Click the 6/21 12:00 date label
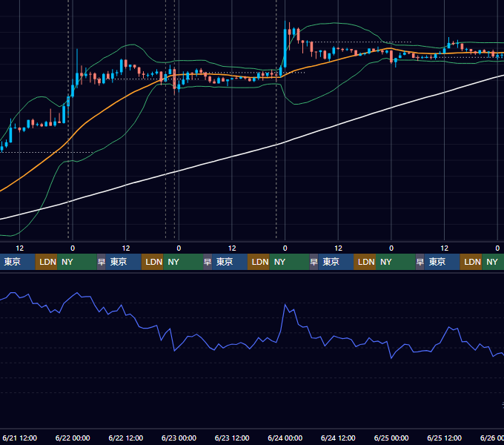 19,438
